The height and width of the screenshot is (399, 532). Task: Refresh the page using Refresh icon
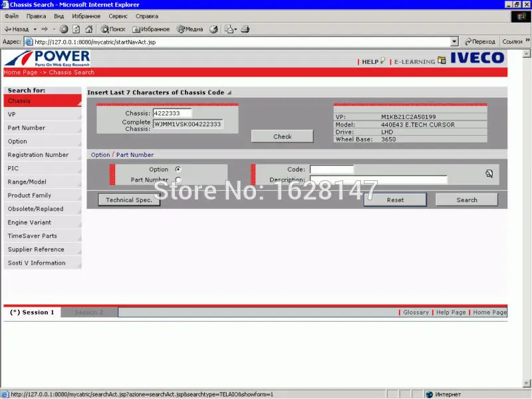tap(76, 29)
